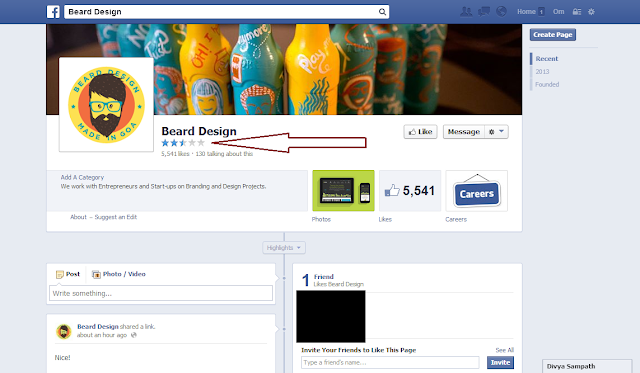Screen dimensions: 640x373
Task: Click the Message button
Action: (464, 132)
